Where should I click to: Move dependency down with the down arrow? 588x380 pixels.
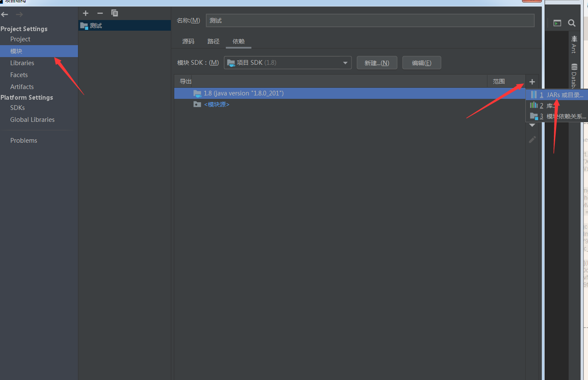pos(532,125)
